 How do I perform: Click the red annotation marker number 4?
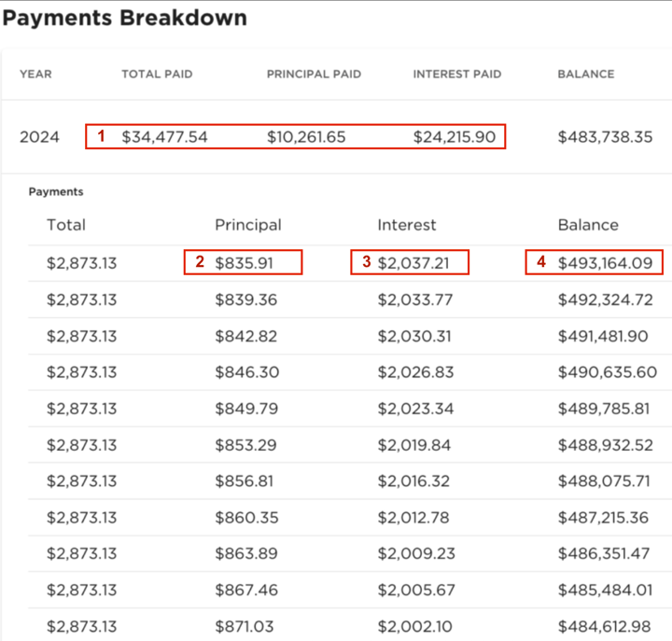(x=540, y=263)
